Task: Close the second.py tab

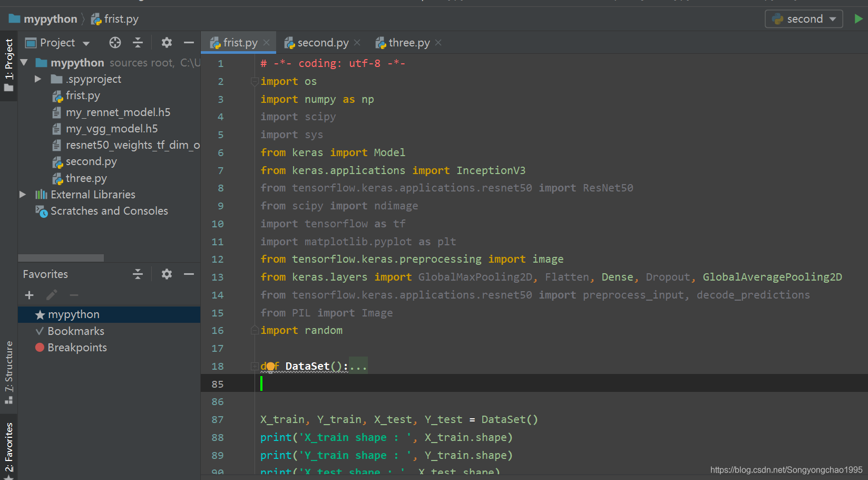Action: [357, 43]
